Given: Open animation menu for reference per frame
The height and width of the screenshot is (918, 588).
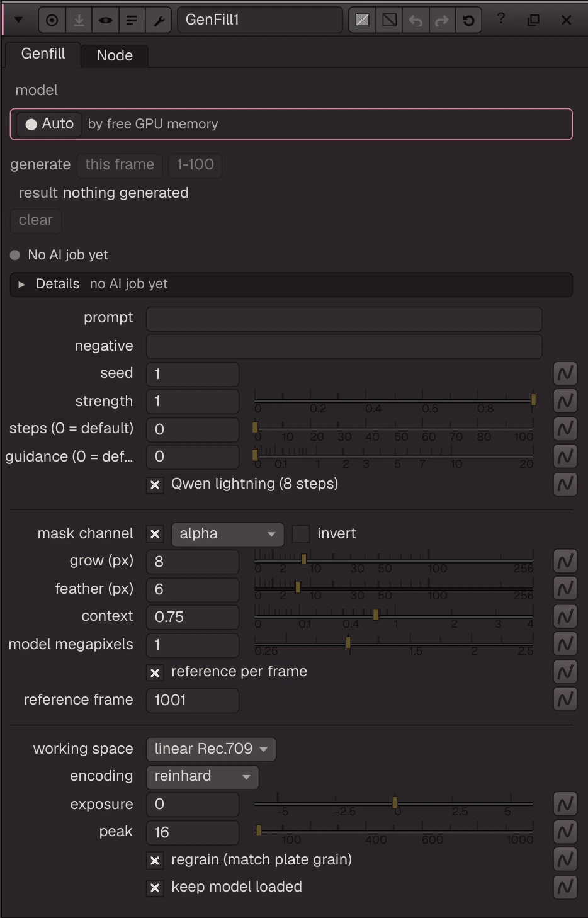Looking at the screenshot, I should [x=565, y=672].
